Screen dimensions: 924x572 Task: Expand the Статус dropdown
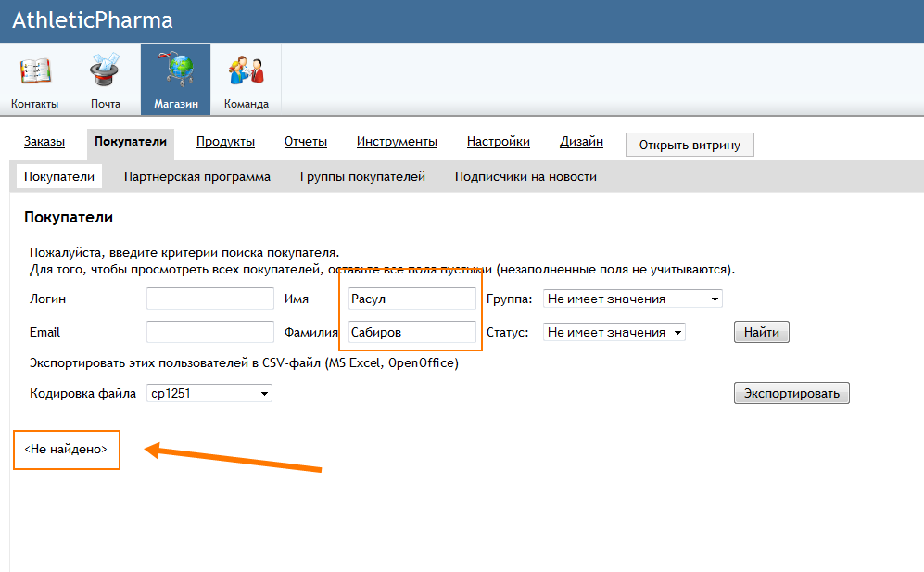(614, 332)
